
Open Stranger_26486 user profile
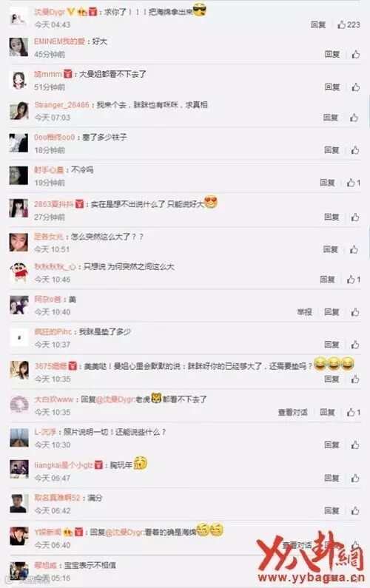[x=62, y=105]
